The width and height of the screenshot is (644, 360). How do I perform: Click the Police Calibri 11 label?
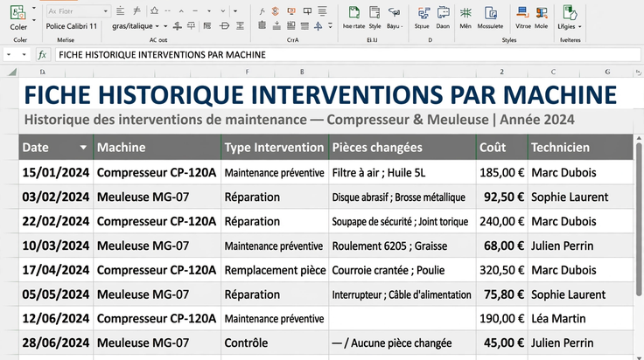tap(72, 26)
